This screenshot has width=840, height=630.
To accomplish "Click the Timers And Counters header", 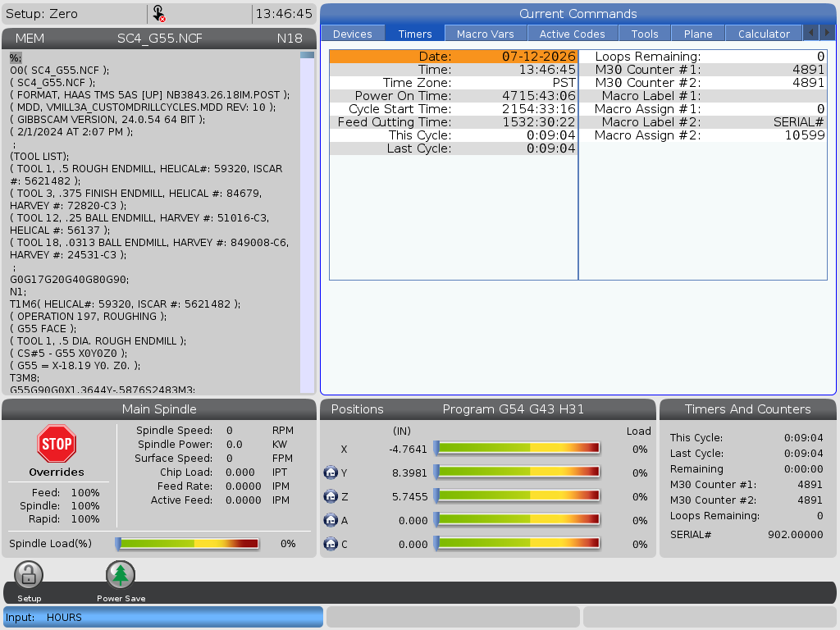I will (747, 409).
